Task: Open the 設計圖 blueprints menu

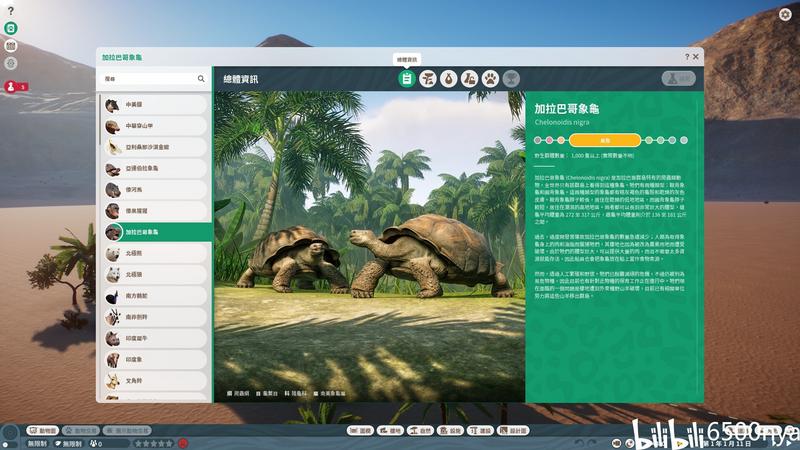Action: click(x=514, y=431)
